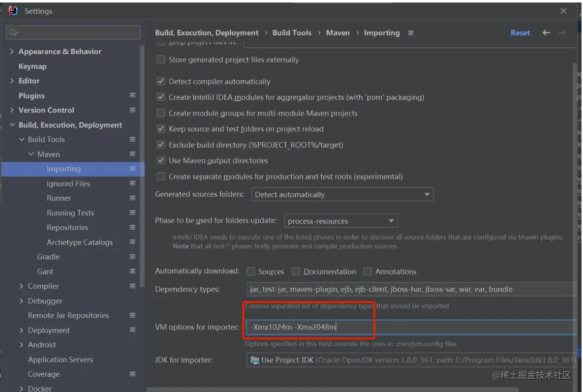
Task: Collapse Build, Execution, Deployment chevron
Action: pyautogui.click(x=12, y=125)
